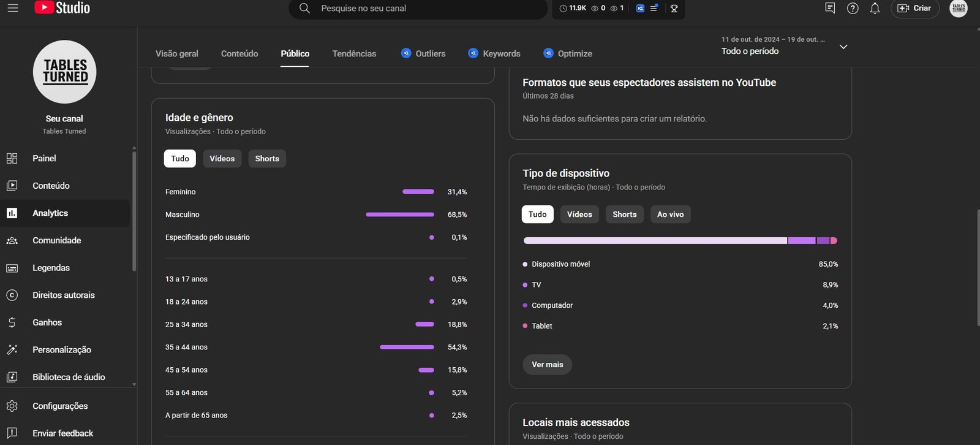Expand the date range dropdown chevron
Viewport: 980px width, 445px height.
tap(843, 47)
